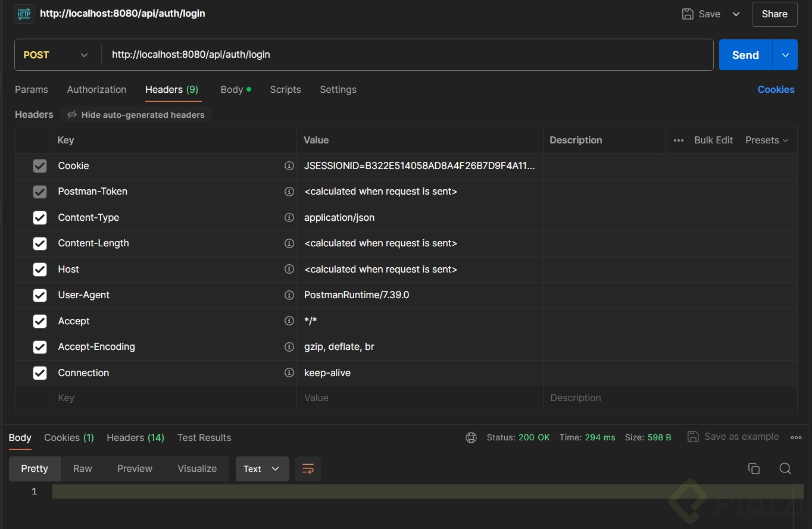
Task: Open the Scripts tab
Action: (285, 90)
